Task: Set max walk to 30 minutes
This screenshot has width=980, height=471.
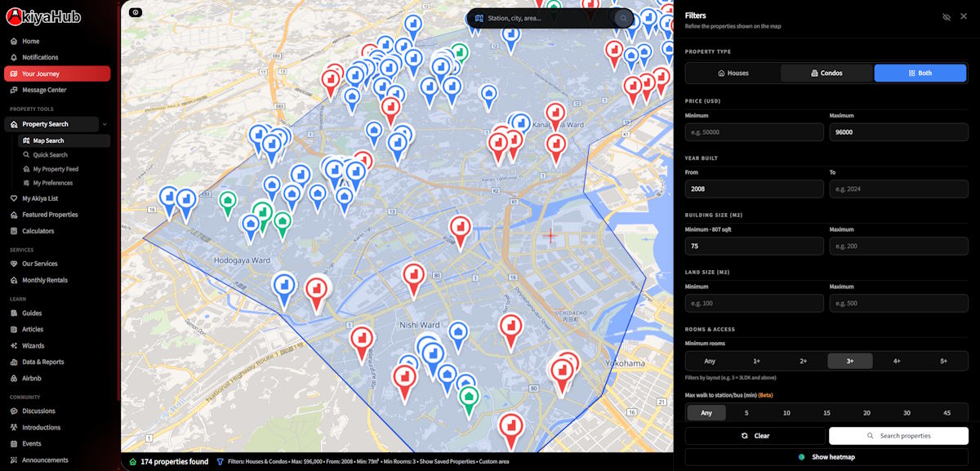Action: click(906, 413)
